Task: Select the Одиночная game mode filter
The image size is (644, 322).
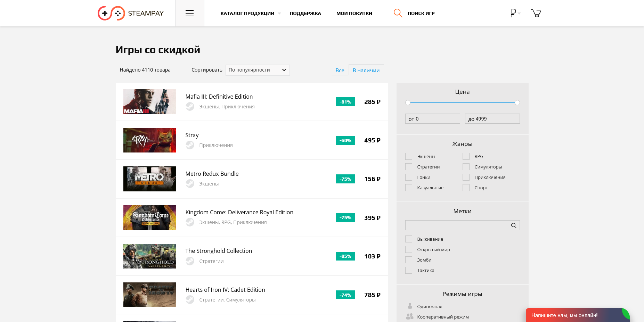Action: [x=430, y=306]
